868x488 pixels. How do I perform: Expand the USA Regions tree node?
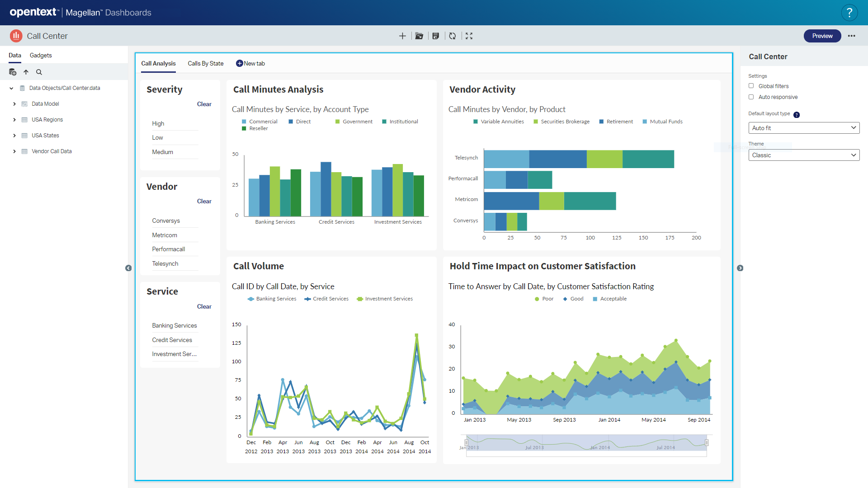coord(14,120)
